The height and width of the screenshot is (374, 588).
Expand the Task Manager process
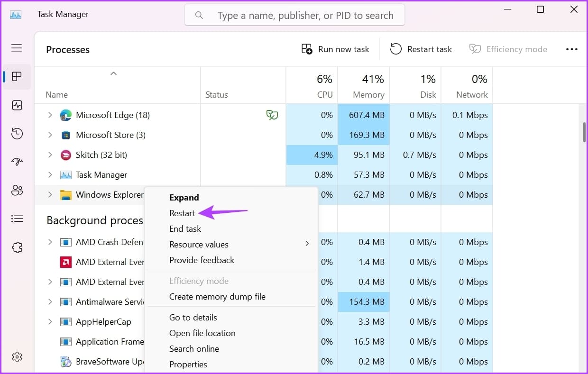pyautogui.click(x=50, y=175)
